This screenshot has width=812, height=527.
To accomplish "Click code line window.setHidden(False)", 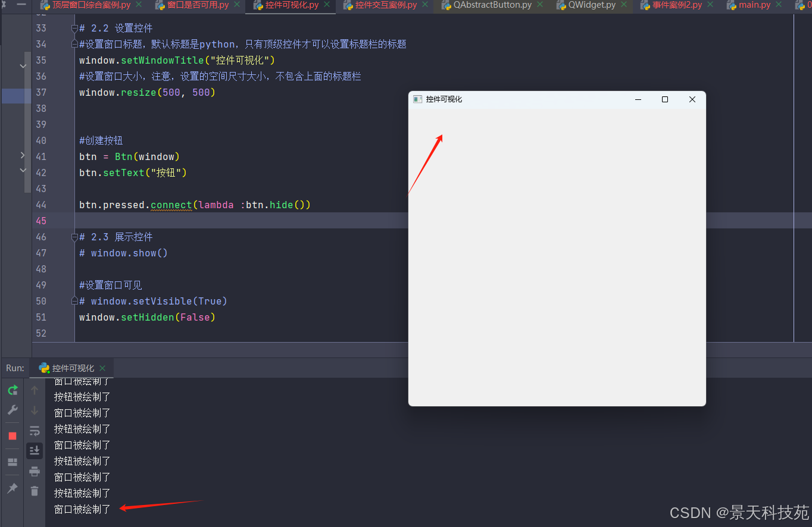I will 147,317.
